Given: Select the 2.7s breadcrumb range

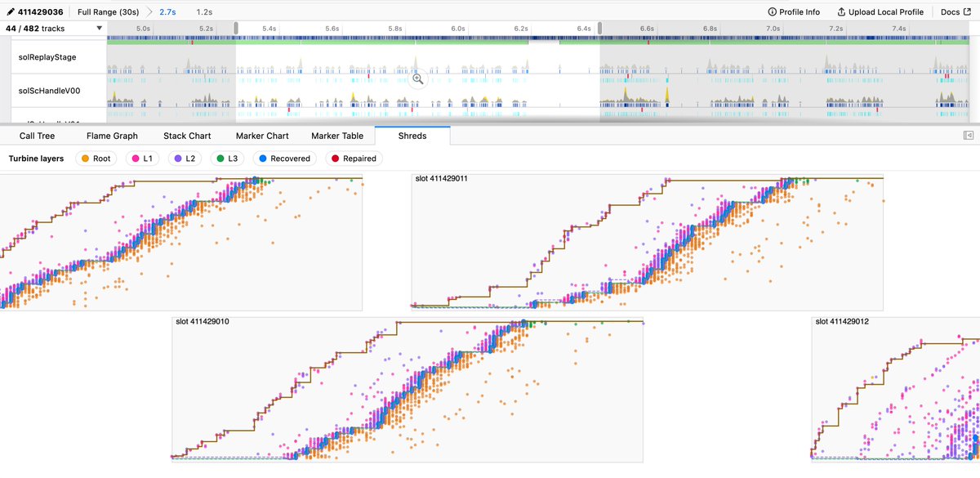Looking at the screenshot, I should pos(167,12).
